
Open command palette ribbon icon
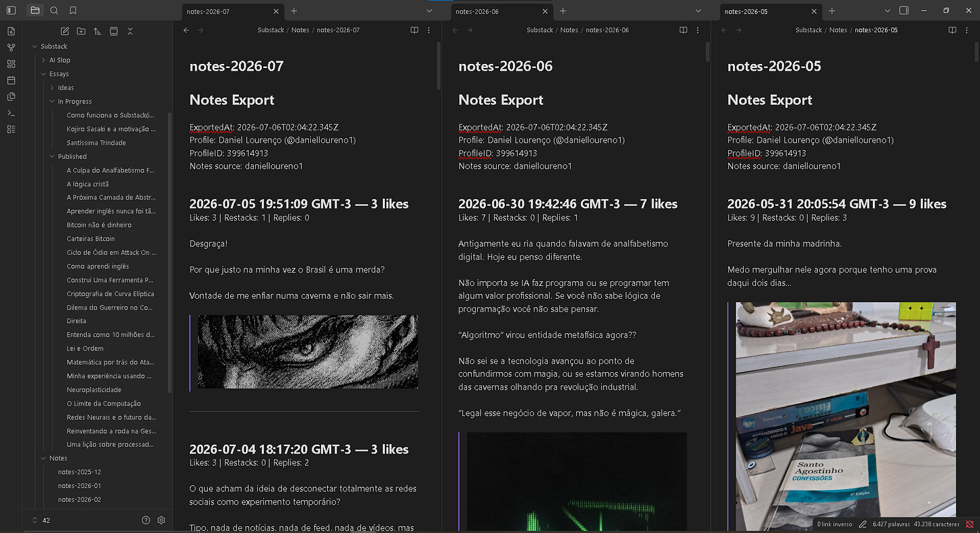pyautogui.click(x=11, y=112)
